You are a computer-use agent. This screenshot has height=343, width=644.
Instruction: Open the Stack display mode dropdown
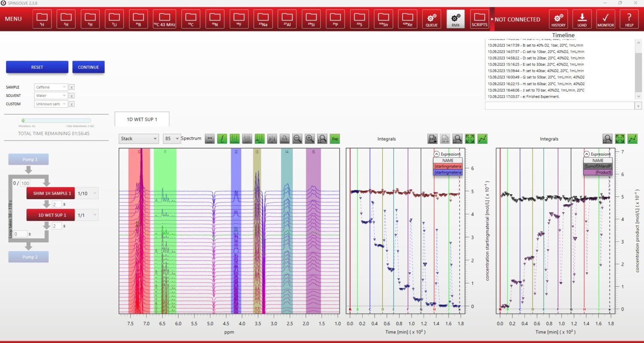tap(138, 139)
